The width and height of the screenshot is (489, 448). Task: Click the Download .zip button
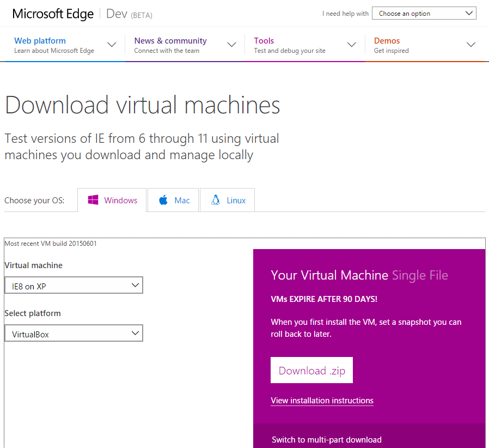[312, 370]
